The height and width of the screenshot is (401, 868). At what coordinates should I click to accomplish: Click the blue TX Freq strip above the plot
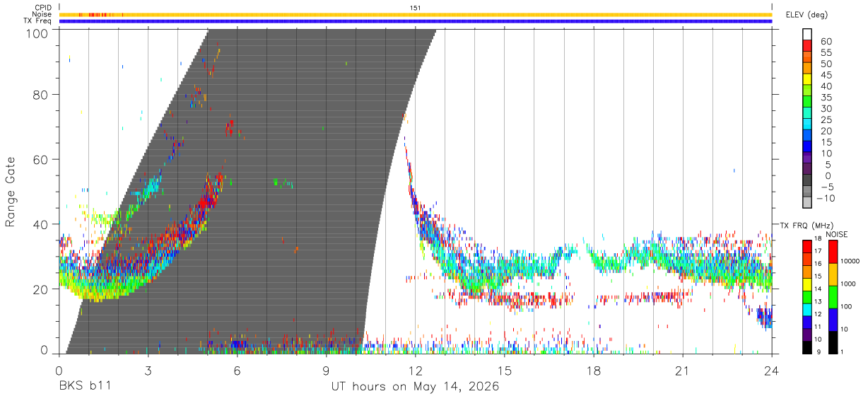click(416, 21)
